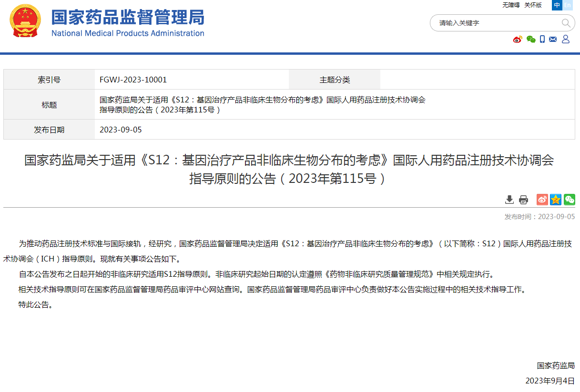This screenshot has width=580, height=392.
Task: Click the search magnifier icon
Action: [566, 23]
